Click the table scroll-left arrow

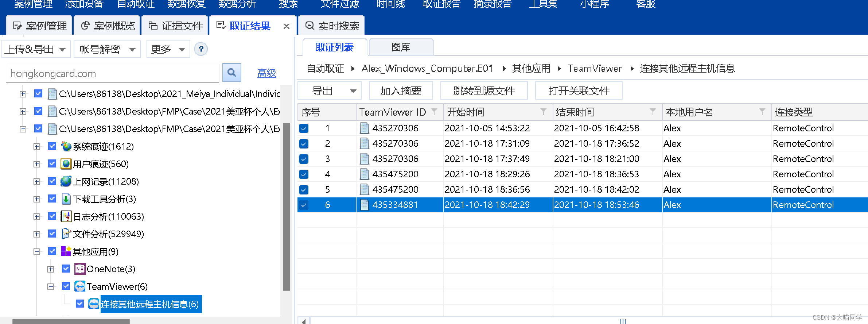303,321
